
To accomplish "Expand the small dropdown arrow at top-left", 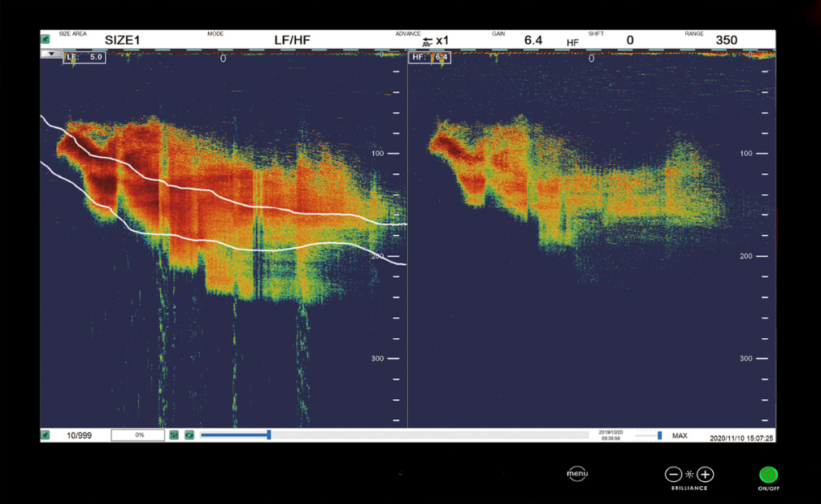I will tap(51, 54).
